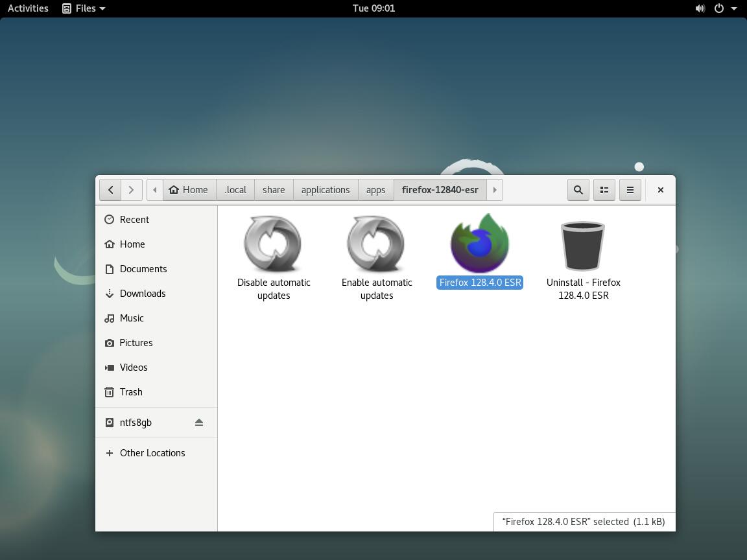Select the Uninstall Firefox trash can icon
Viewport: 747px width, 560px height.
(x=583, y=246)
